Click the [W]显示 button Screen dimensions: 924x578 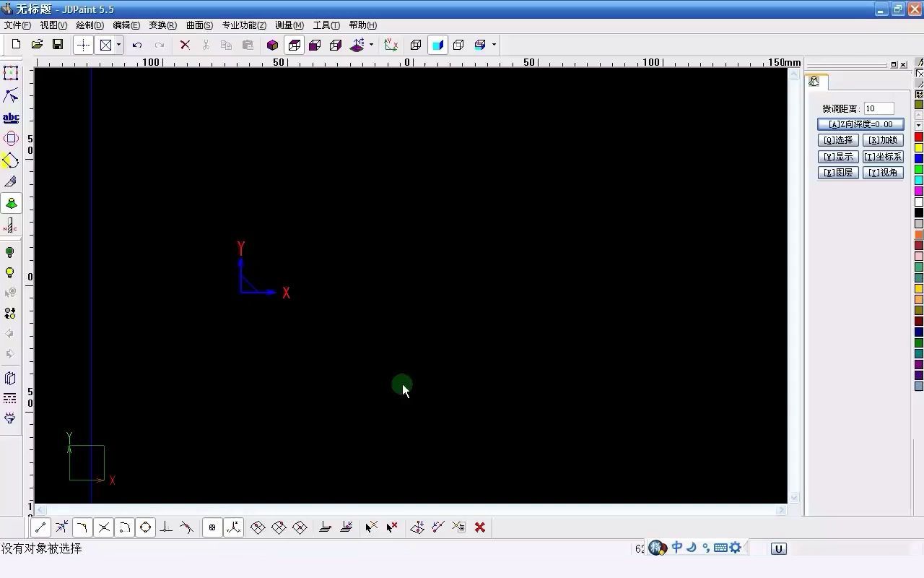(838, 157)
